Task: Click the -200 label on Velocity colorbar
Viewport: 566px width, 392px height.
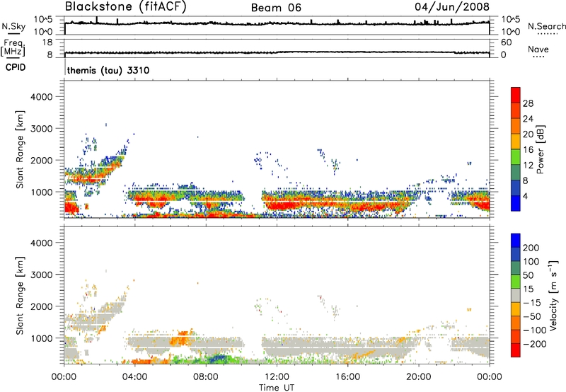Action: [x=534, y=344]
